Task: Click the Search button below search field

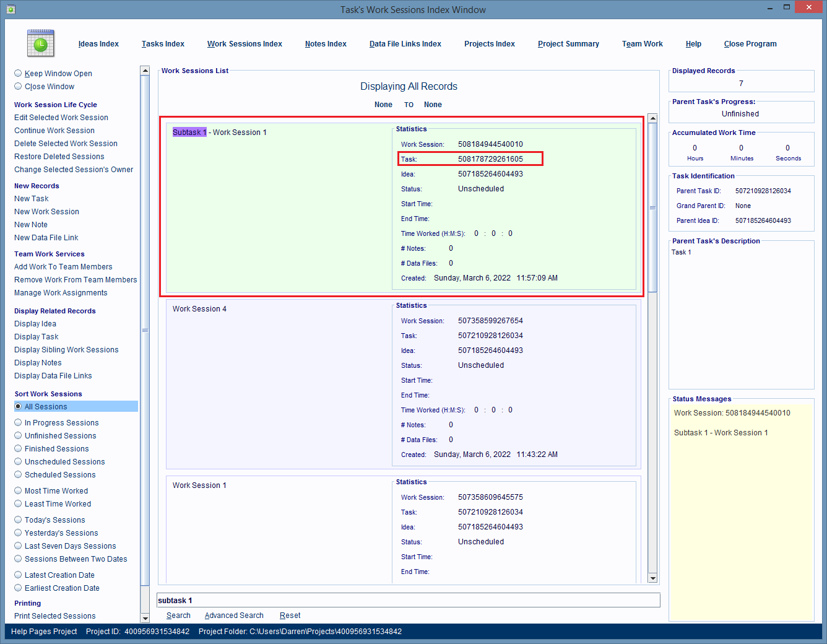Action: click(178, 616)
